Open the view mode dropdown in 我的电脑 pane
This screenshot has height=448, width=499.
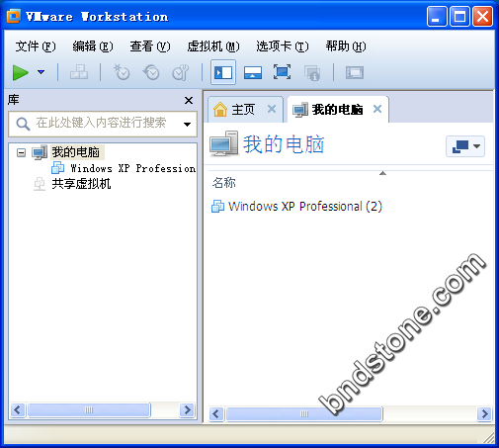pos(465,146)
